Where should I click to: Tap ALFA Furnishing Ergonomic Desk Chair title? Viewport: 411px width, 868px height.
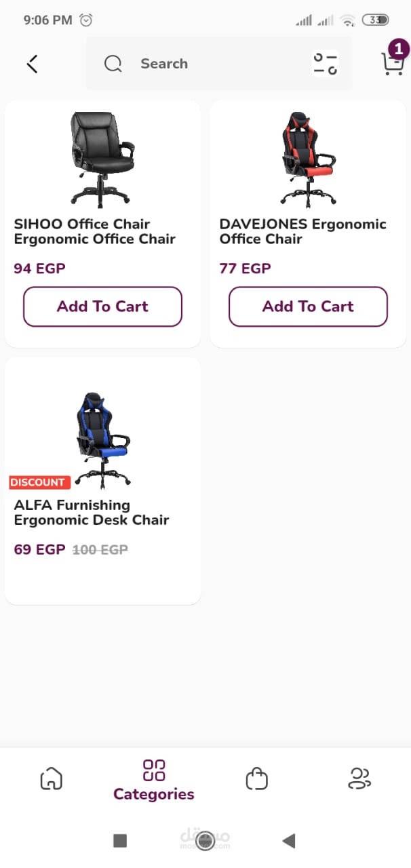(91, 513)
